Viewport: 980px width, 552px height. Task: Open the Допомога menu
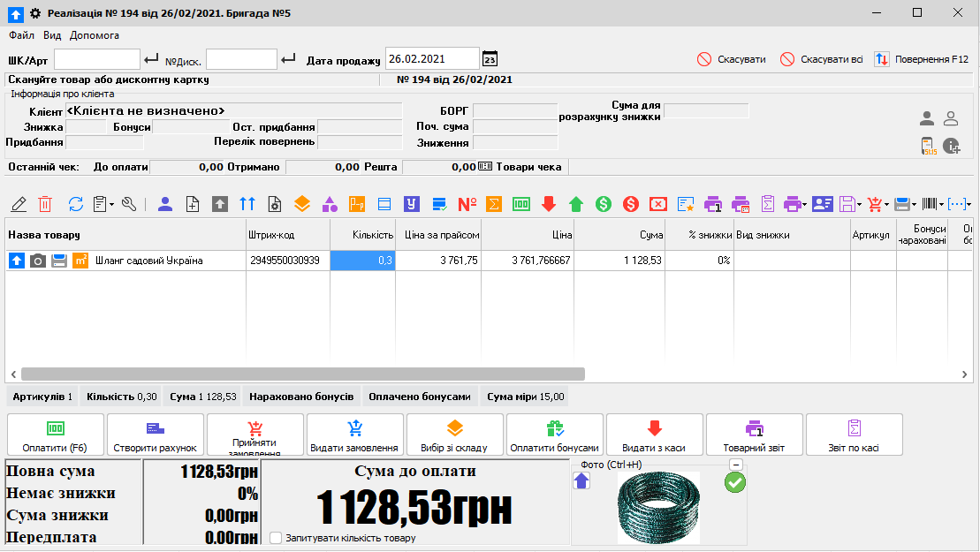[x=94, y=35]
